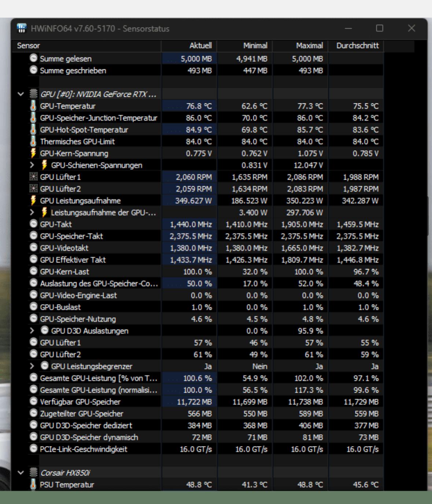This screenshot has height=504, width=432.
Task: Click the lightning icon beside Leistungsaufnahme der GPU-...
Action: 44,212
